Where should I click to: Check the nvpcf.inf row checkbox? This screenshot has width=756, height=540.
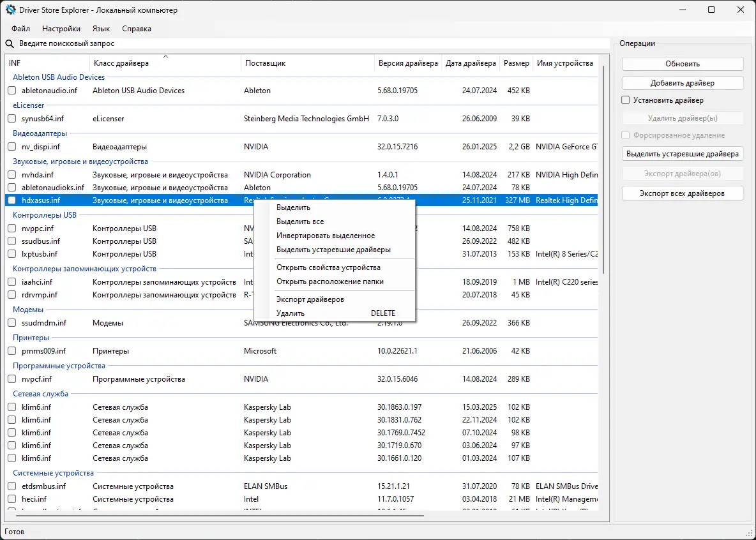[x=12, y=379]
